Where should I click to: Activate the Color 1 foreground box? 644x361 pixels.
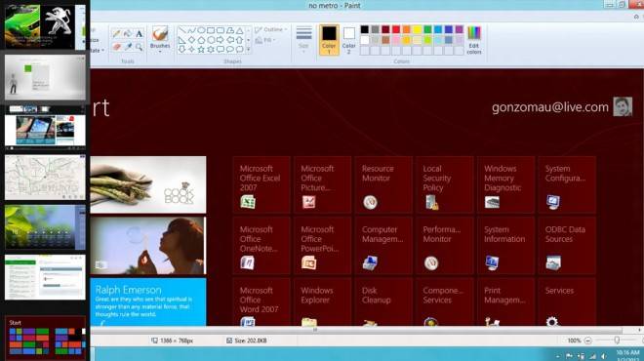(329, 40)
